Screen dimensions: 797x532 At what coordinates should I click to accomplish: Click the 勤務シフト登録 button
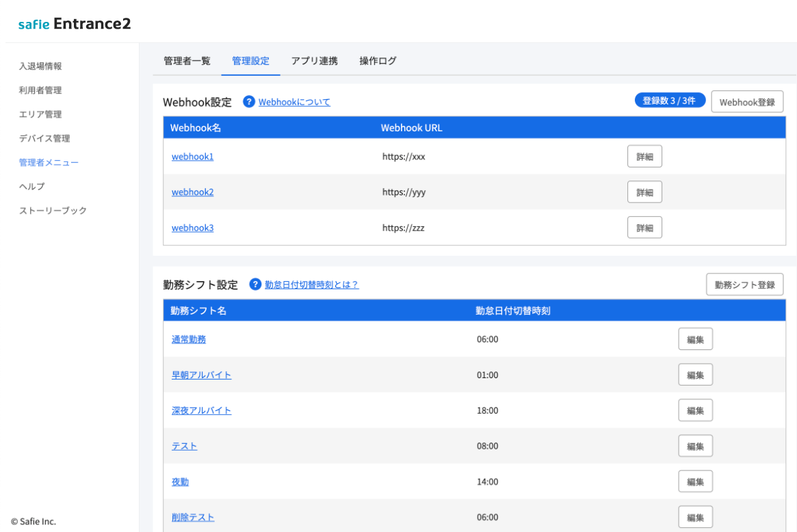click(744, 284)
